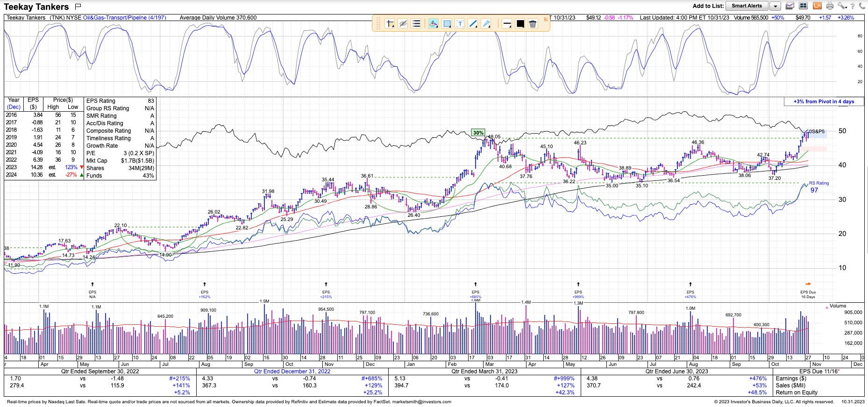
Task: Open the chart view icon
Action: click(x=790, y=6)
